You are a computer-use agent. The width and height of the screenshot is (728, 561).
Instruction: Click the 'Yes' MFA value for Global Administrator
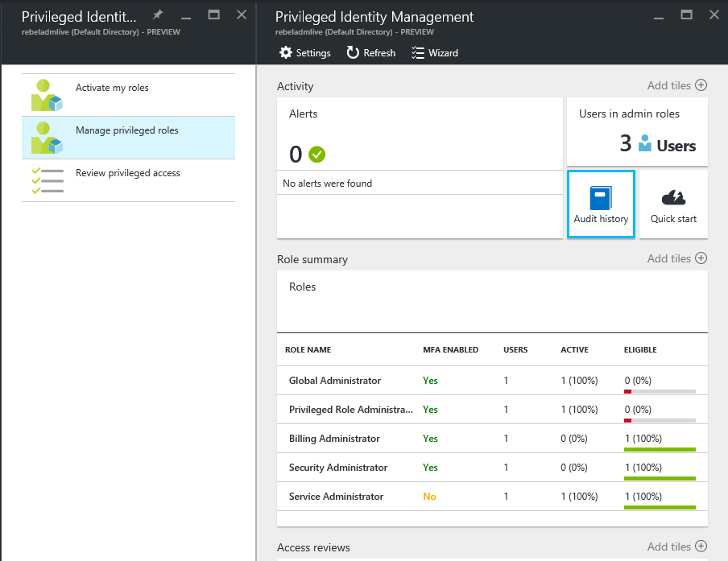click(x=430, y=381)
